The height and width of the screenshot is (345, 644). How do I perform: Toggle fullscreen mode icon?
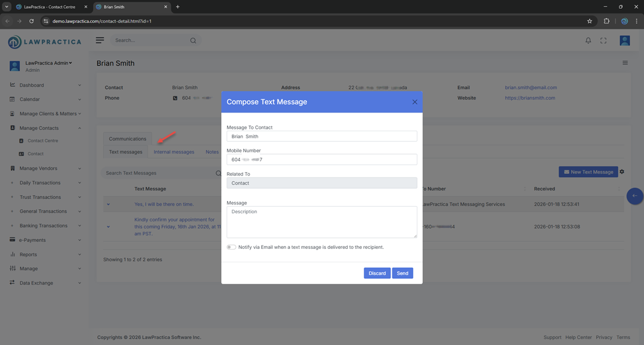click(604, 40)
